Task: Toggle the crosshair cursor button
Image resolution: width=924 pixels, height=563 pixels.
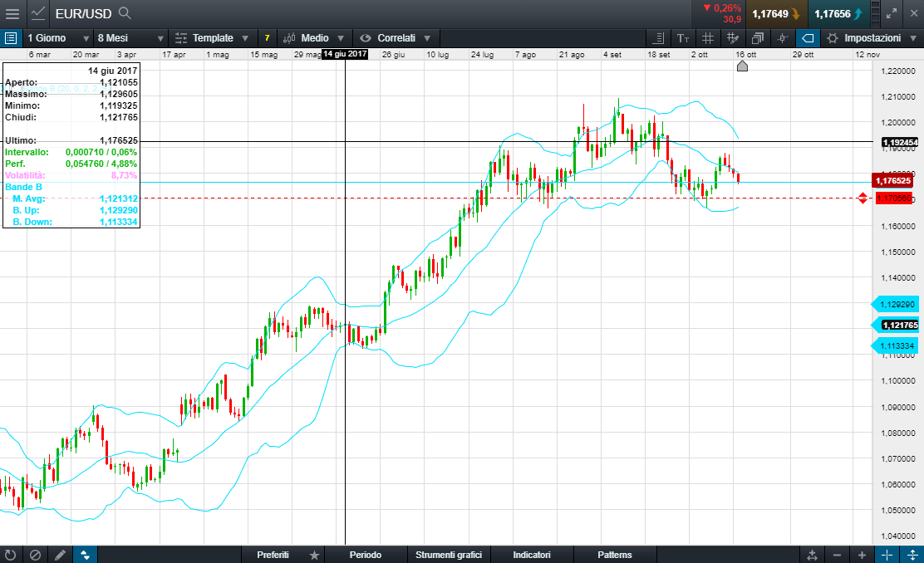Action: coord(887,555)
